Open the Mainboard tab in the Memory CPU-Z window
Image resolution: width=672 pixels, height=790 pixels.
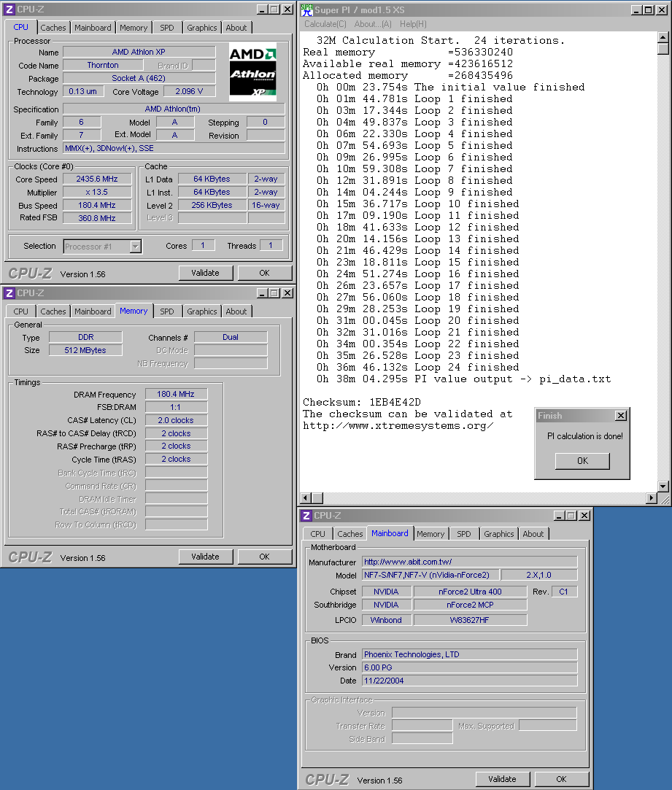[93, 311]
